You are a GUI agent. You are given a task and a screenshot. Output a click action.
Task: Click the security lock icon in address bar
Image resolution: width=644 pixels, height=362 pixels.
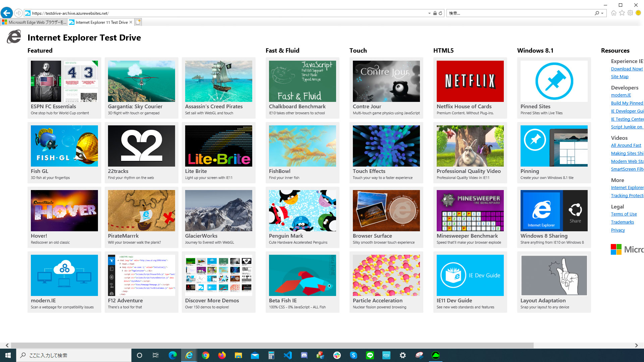click(x=435, y=13)
